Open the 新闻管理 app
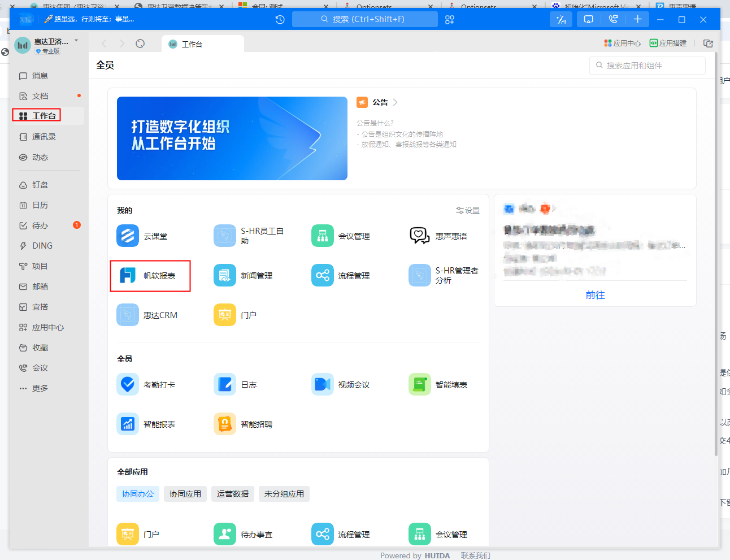Screen dimensions: 730x560 tap(225, 275)
